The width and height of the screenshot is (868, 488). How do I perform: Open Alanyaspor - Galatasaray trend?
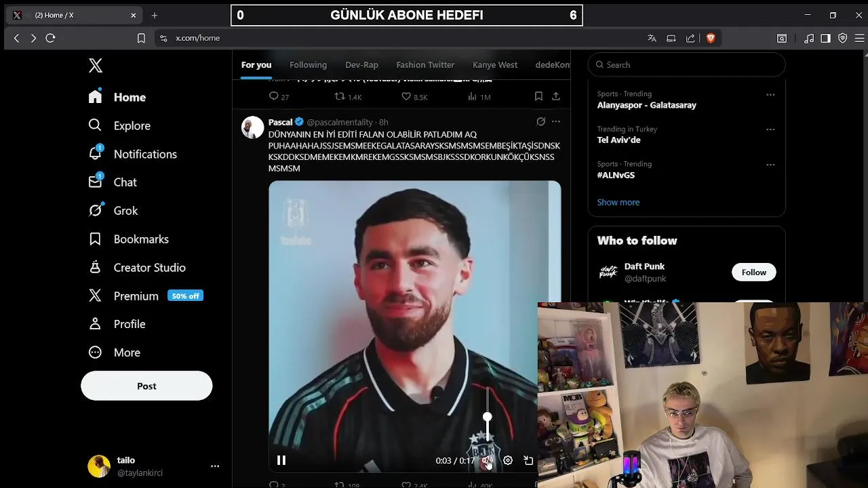point(647,105)
